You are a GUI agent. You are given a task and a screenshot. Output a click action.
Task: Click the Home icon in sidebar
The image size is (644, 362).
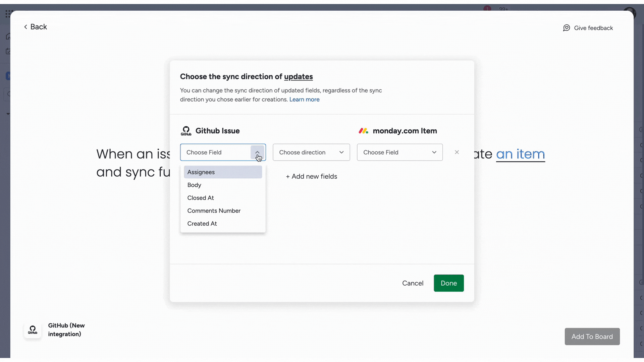coord(8,36)
